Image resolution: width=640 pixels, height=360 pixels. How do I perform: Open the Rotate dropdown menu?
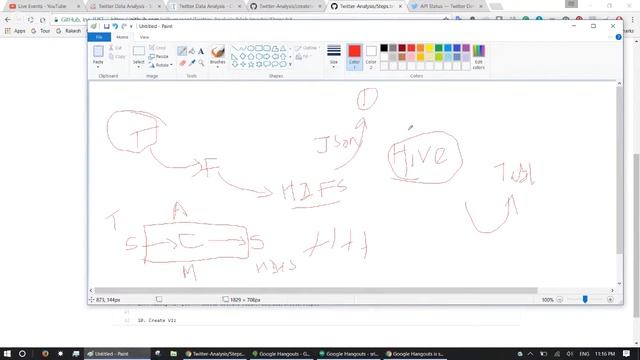tap(160, 65)
